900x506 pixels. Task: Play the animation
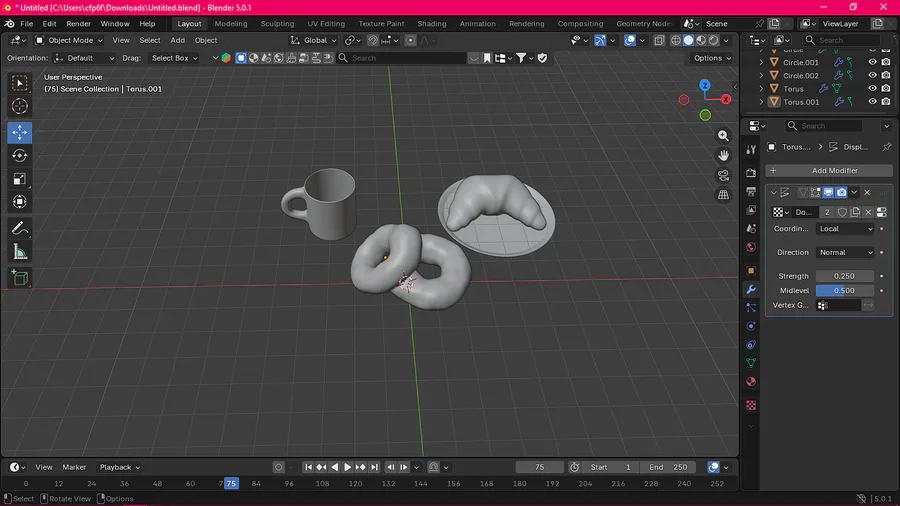(x=347, y=467)
